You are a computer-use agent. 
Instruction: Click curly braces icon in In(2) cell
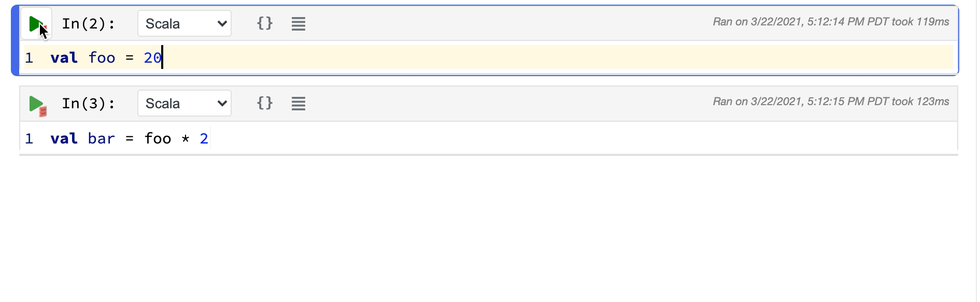pos(265,23)
